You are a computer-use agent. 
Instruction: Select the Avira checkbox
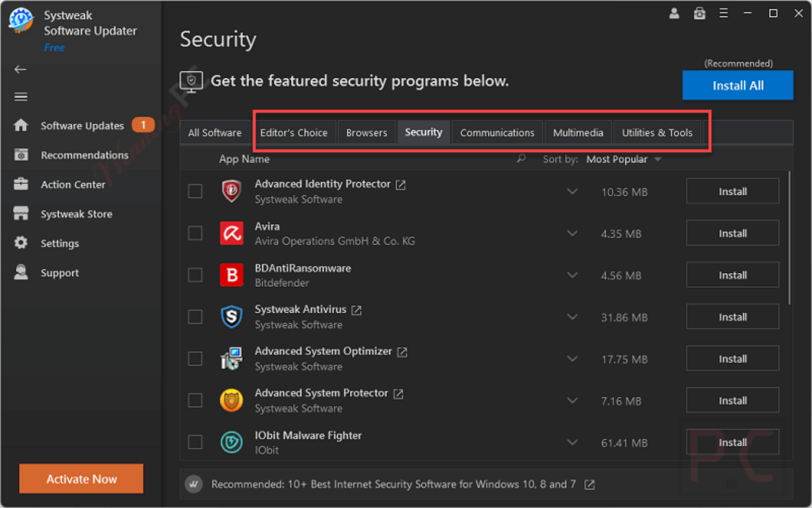(x=195, y=233)
